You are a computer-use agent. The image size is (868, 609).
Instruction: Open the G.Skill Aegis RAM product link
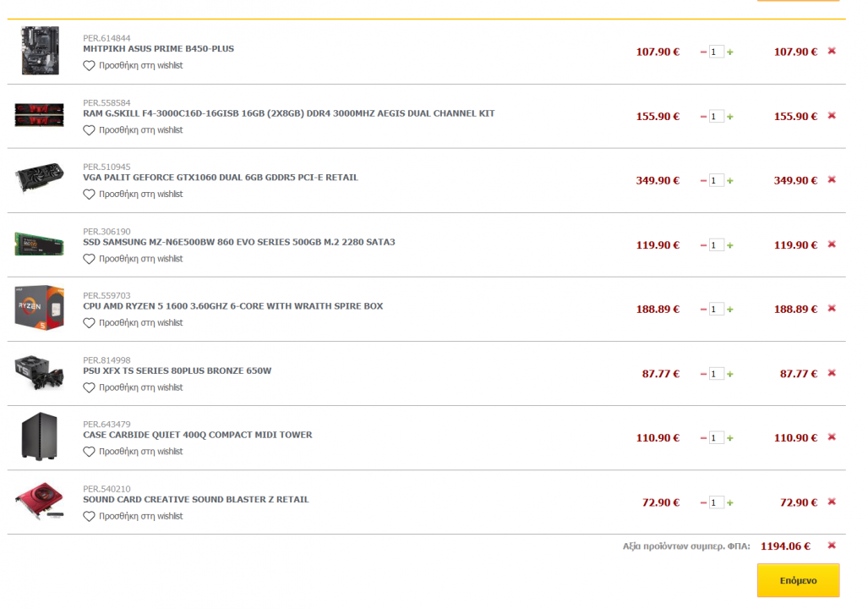[x=288, y=113]
